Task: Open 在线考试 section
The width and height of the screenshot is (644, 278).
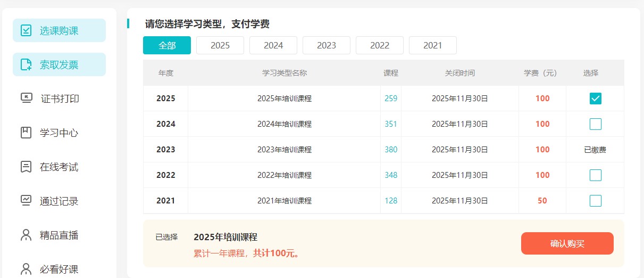Action: click(60, 167)
